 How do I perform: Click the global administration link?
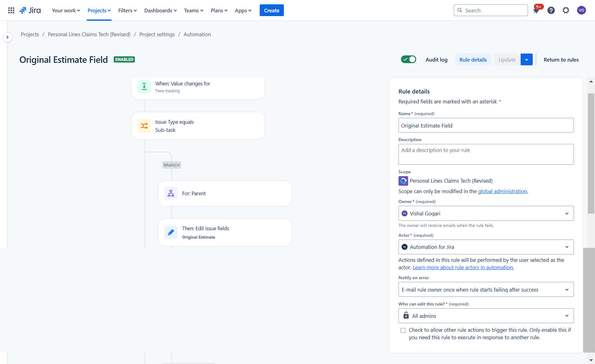pos(502,191)
